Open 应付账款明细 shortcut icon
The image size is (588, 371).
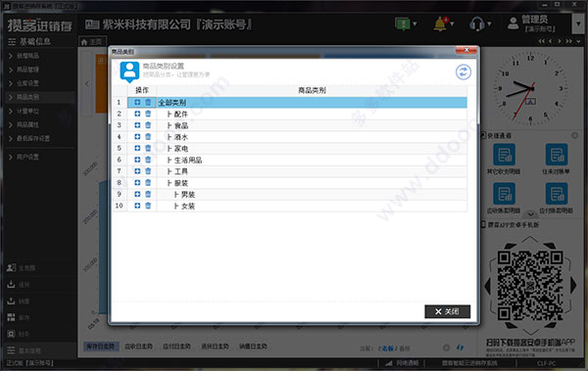click(x=556, y=194)
